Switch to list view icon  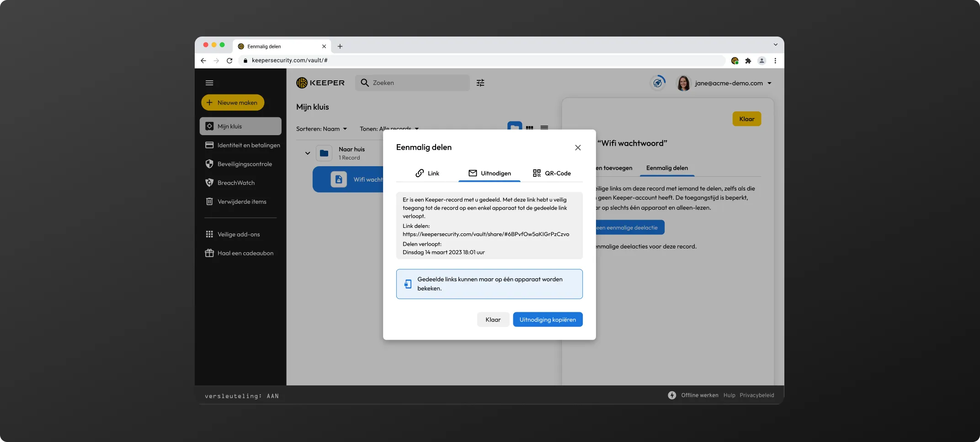(544, 127)
